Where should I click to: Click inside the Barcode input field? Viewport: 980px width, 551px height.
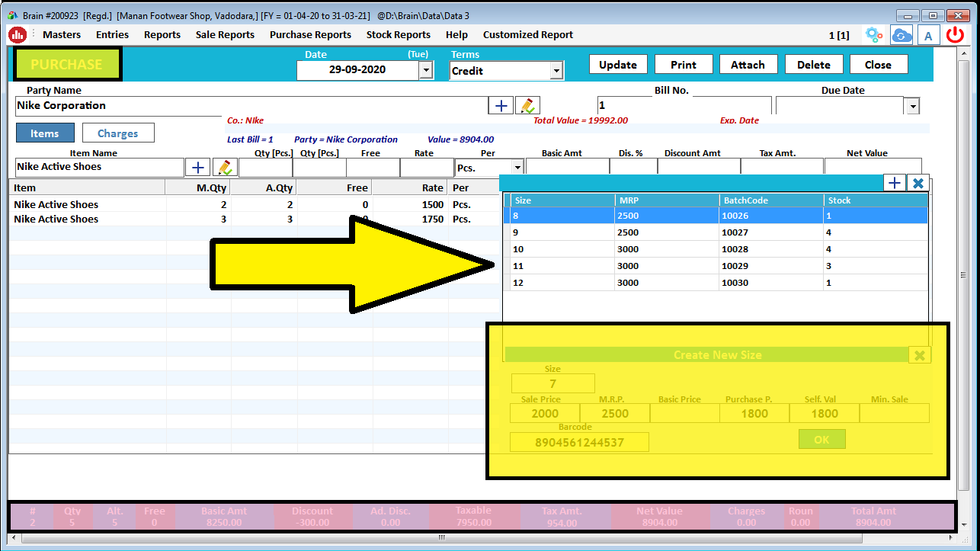tap(578, 441)
